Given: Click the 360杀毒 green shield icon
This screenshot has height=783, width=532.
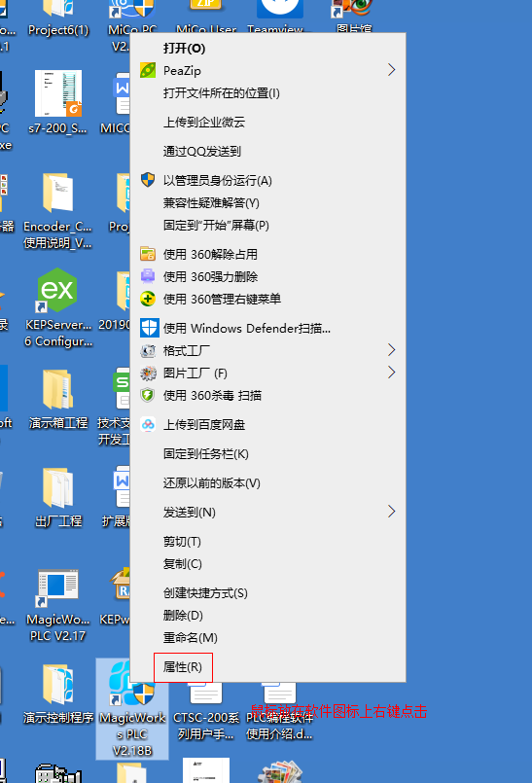Looking at the screenshot, I should coord(148,396).
